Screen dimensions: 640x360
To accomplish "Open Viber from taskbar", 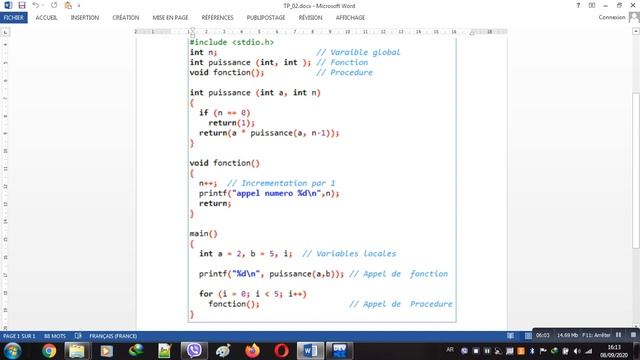I will click(x=194, y=351).
